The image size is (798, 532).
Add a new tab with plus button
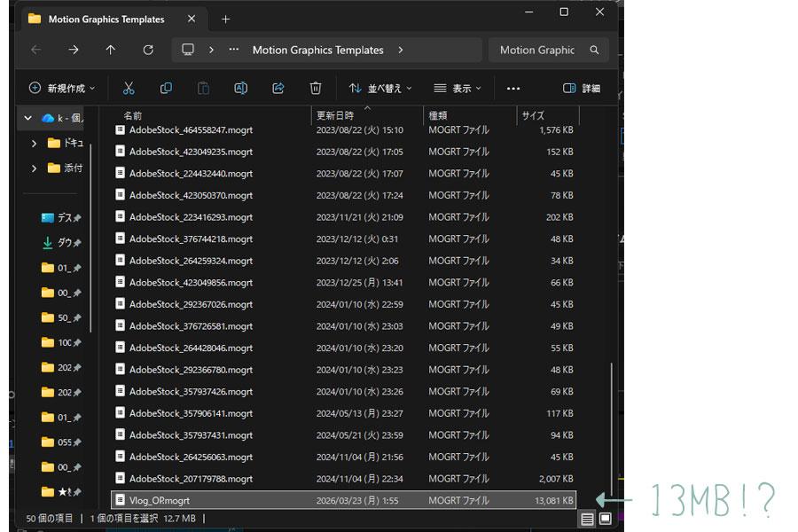coord(225,19)
